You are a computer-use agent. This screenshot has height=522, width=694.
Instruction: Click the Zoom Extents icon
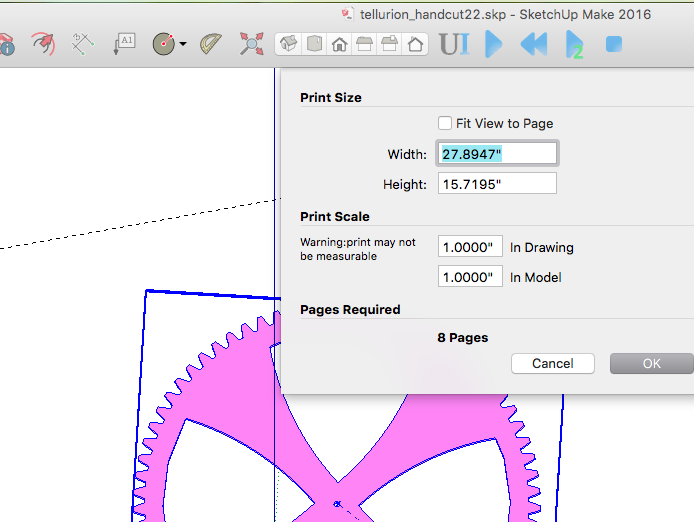point(251,44)
